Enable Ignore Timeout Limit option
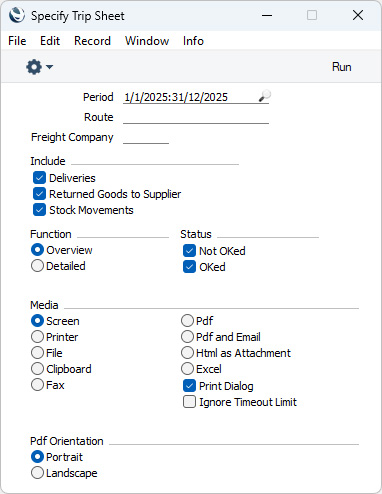 [x=189, y=402]
